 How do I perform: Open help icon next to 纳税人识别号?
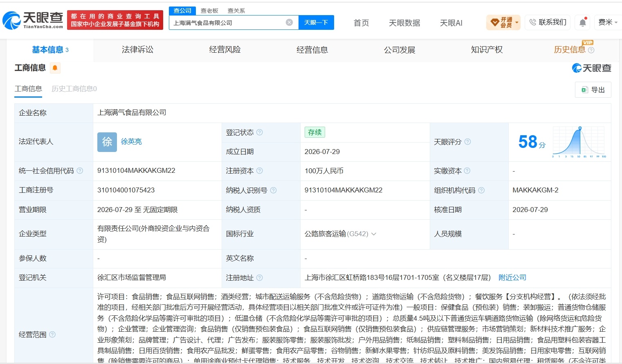(273, 190)
